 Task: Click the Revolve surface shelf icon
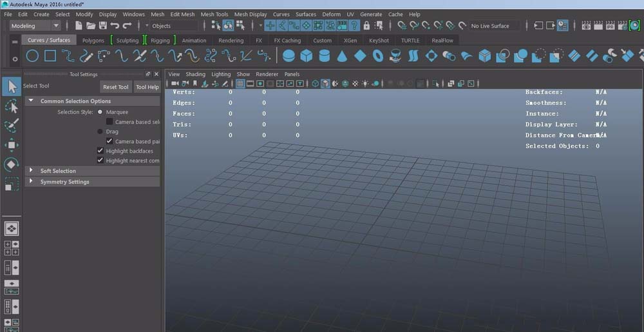pyautogui.click(x=395, y=55)
